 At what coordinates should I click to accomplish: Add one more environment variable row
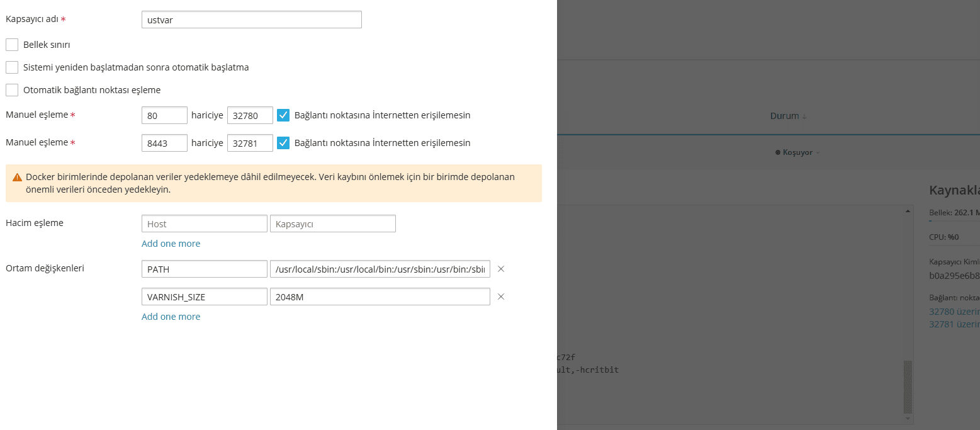point(171,317)
